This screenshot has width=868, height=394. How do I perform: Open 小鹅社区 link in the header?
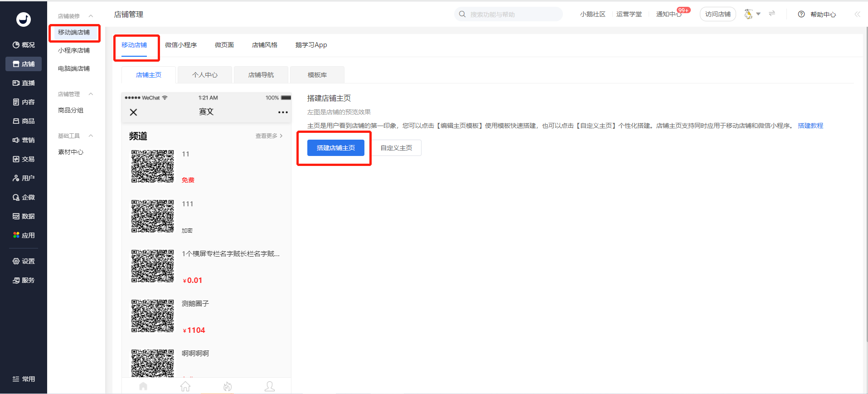[593, 14]
